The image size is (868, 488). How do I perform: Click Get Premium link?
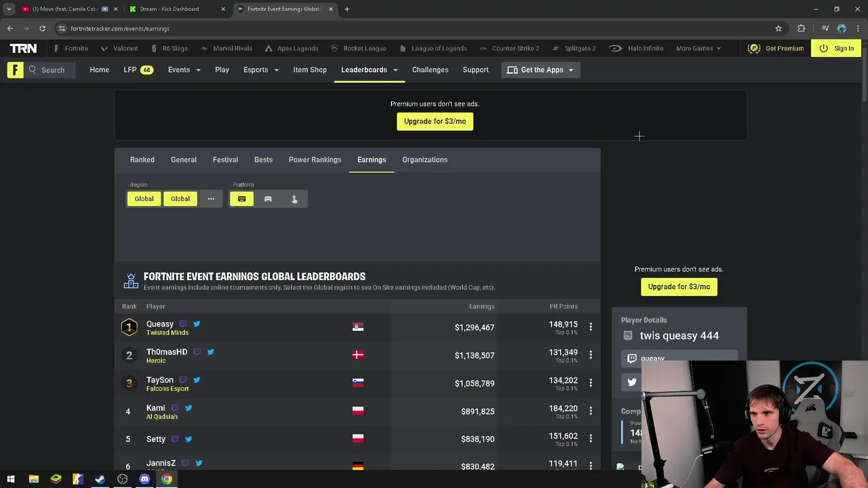(776, 48)
